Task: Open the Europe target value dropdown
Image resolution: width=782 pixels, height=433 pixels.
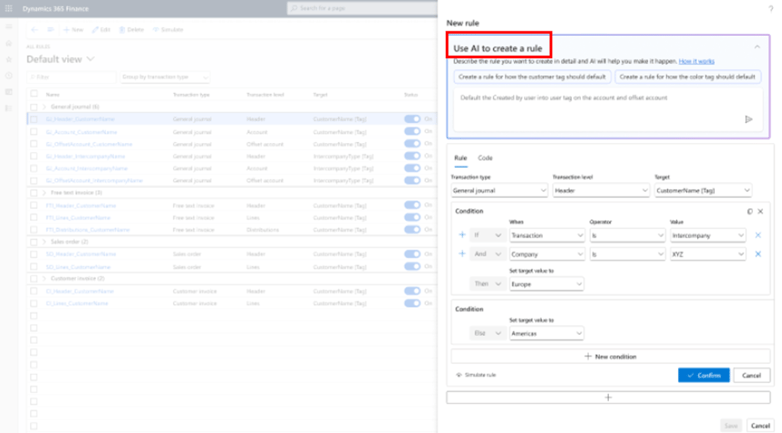Action: click(x=547, y=284)
